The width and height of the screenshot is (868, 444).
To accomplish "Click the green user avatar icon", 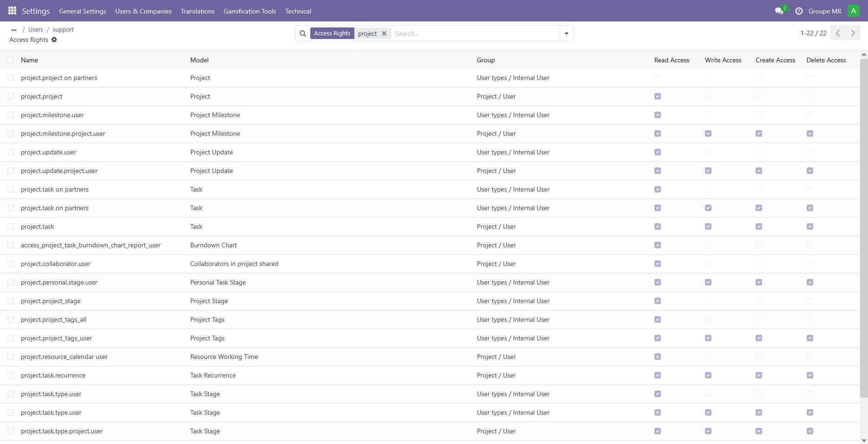I will [x=853, y=11].
